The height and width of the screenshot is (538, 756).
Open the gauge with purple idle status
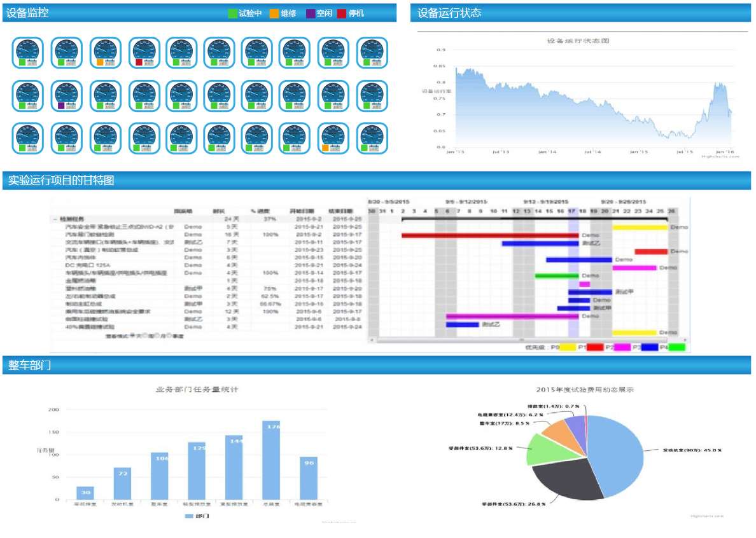coord(67,96)
